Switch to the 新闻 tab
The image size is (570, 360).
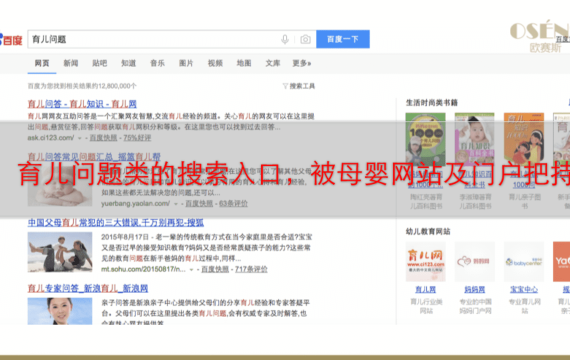coord(71,63)
